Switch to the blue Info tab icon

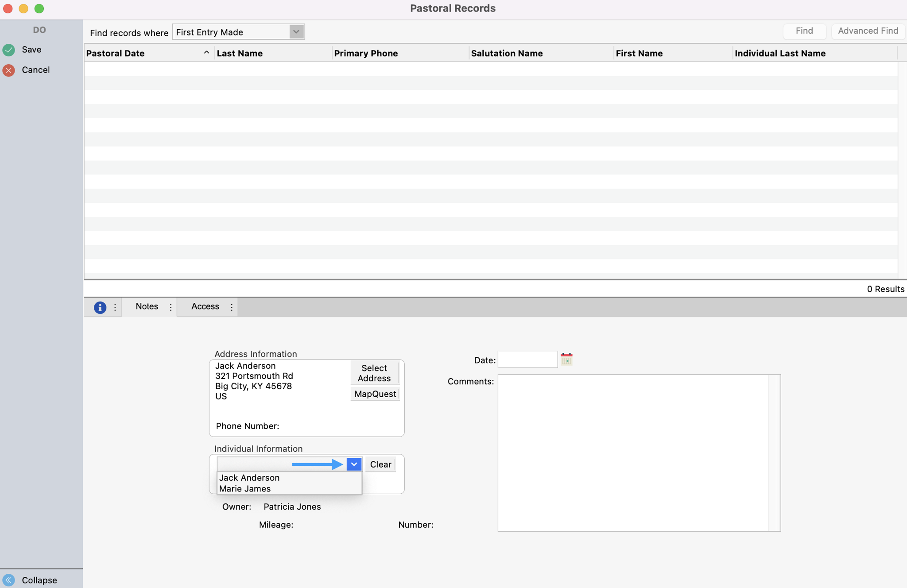[100, 307]
